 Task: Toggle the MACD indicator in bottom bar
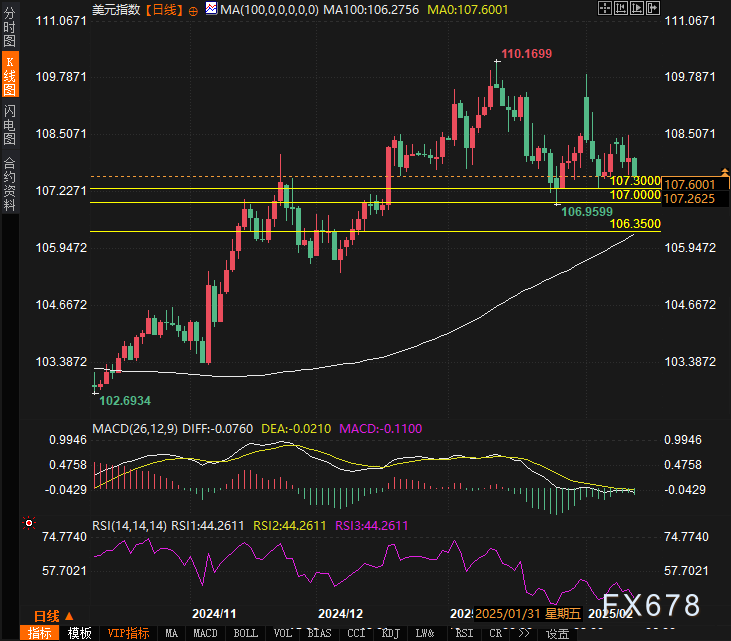[x=205, y=633]
